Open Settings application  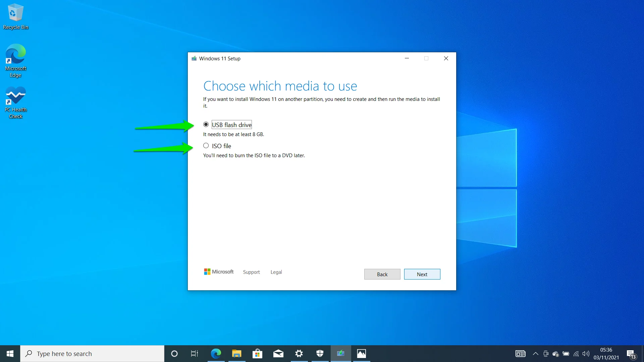click(x=299, y=353)
